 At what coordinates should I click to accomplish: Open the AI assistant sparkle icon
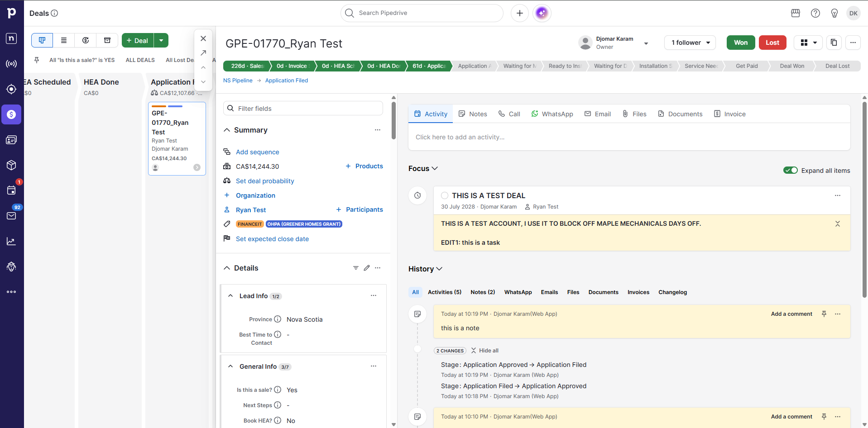pyautogui.click(x=542, y=13)
